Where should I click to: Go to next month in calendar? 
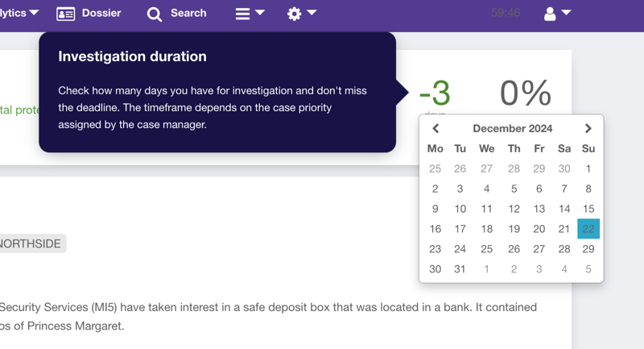click(x=588, y=128)
